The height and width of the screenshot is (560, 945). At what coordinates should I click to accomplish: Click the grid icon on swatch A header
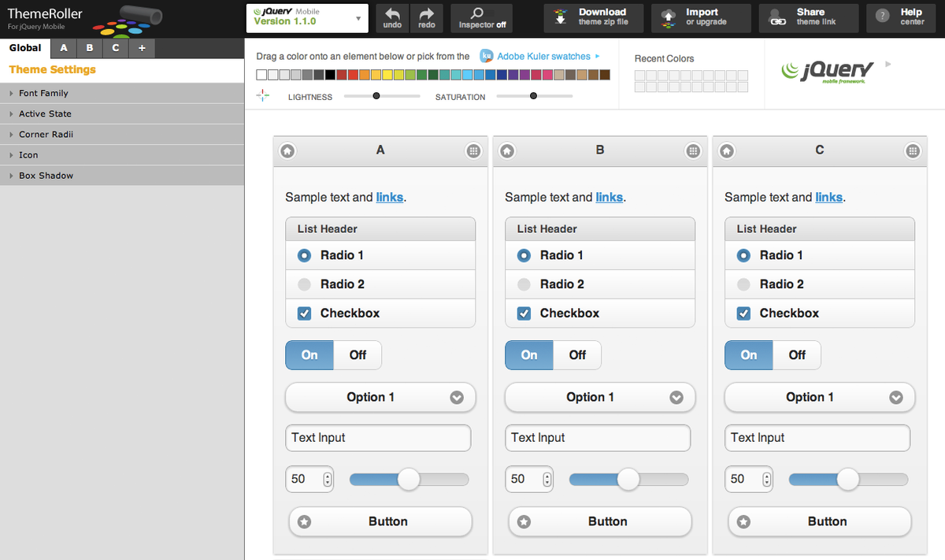pos(473,150)
